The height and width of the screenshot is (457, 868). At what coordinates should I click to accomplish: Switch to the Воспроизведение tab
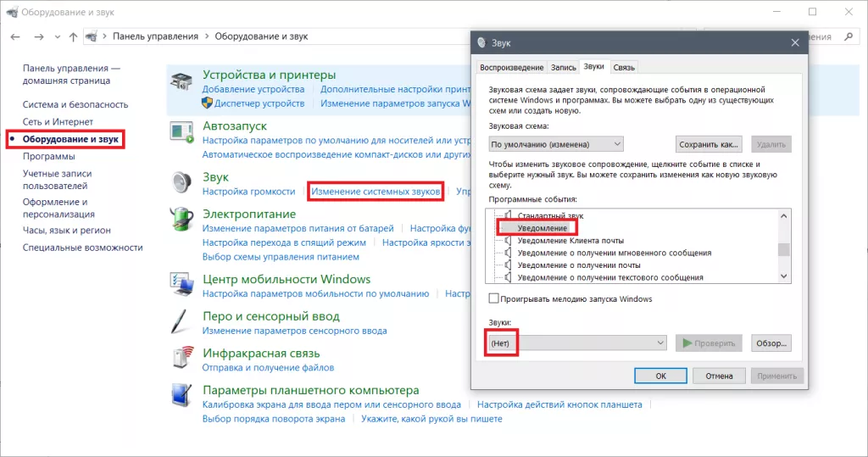tap(511, 68)
